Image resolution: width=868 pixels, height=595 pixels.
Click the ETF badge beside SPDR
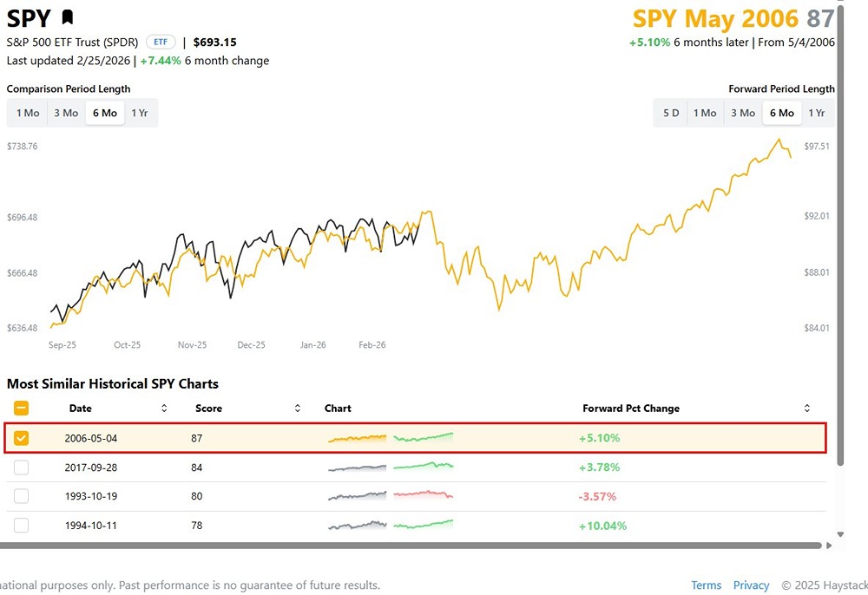(x=160, y=41)
